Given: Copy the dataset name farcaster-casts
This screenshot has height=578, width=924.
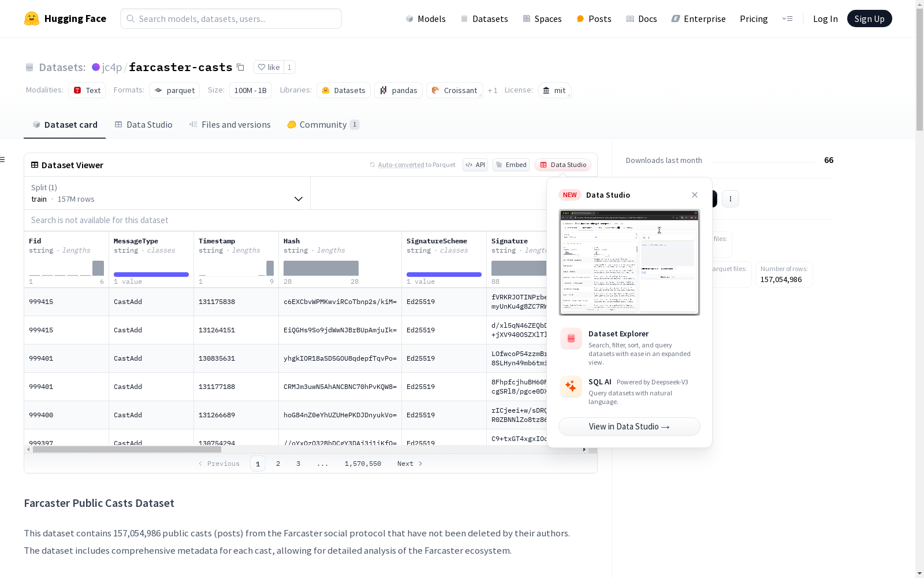Looking at the screenshot, I should (x=240, y=67).
